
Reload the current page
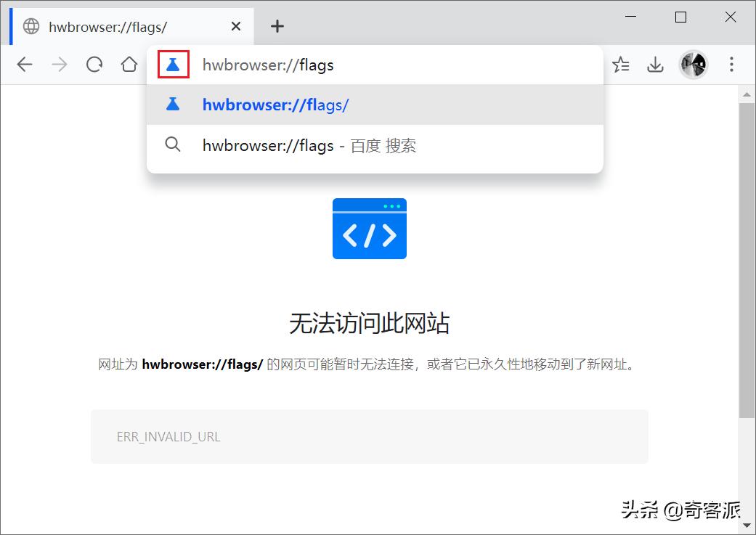[94, 65]
